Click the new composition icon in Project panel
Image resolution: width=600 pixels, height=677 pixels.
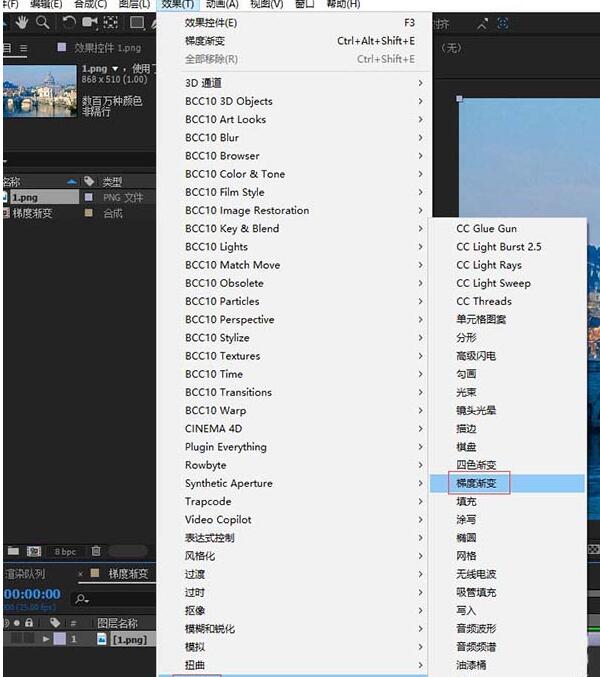pos(34,551)
